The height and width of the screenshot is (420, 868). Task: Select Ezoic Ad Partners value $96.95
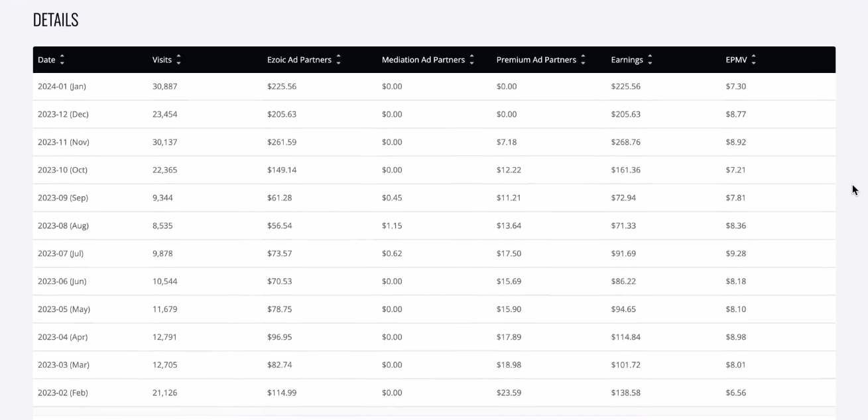point(280,337)
